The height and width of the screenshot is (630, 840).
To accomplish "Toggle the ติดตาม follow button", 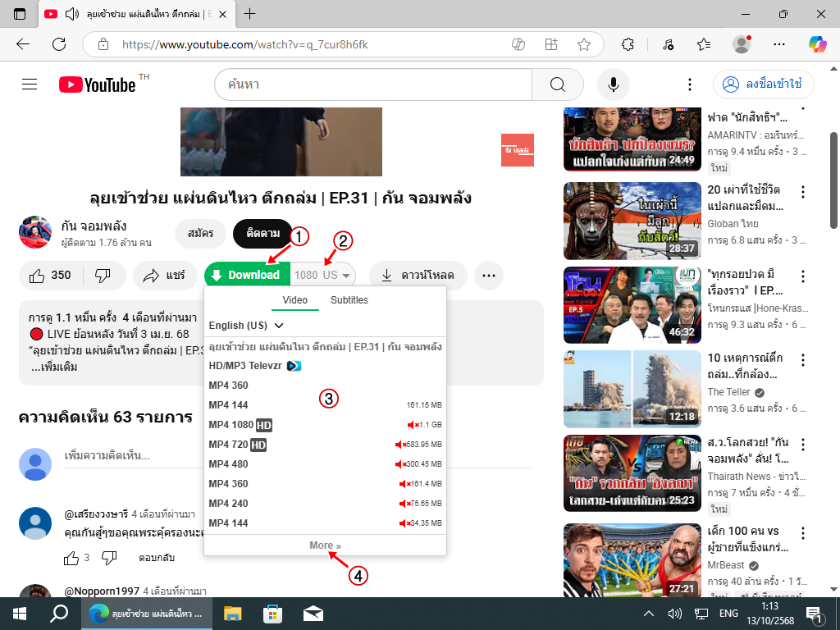I will 262,234.
